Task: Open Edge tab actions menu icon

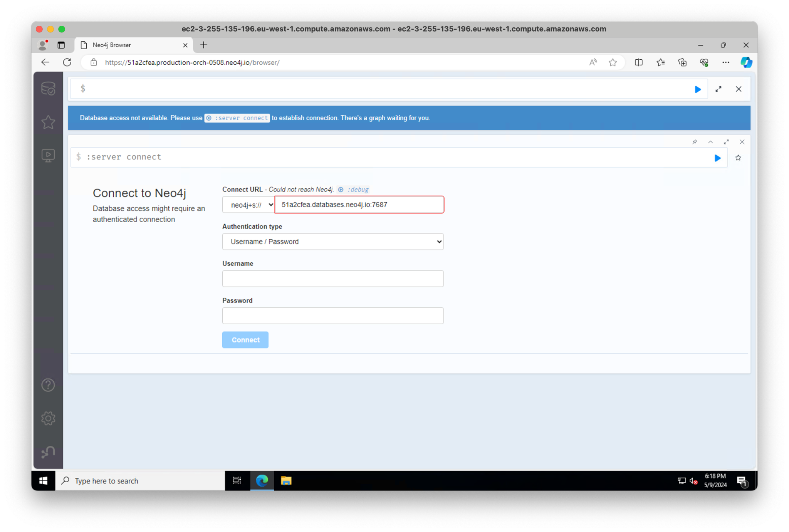Action: (x=61, y=45)
